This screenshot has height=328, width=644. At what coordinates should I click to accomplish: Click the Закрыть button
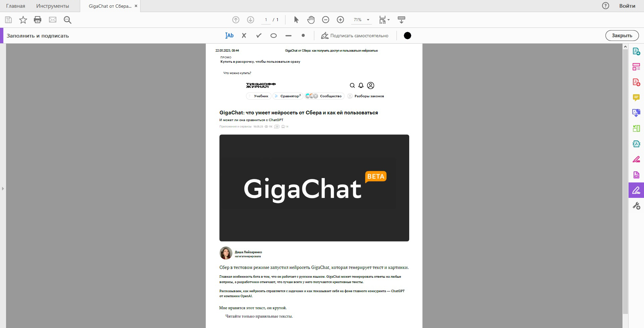point(622,36)
